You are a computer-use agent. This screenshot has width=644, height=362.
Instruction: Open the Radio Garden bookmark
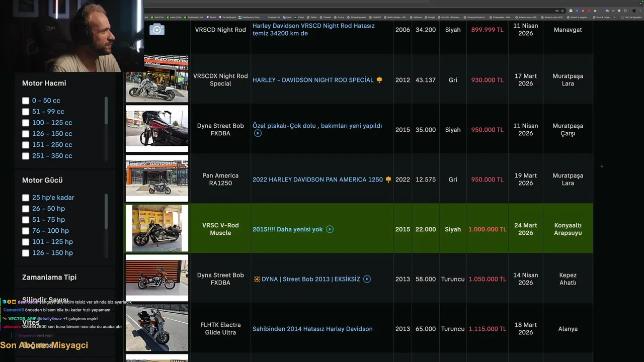(395, 17)
